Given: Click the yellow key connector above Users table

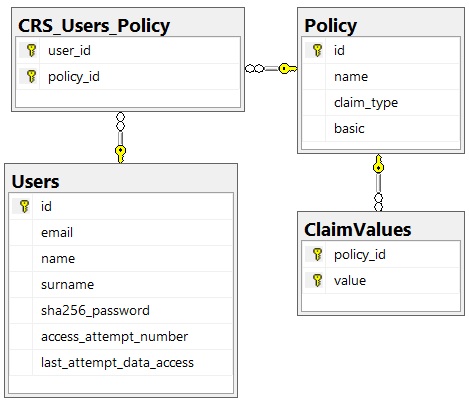Looking at the screenshot, I should (x=120, y=154).
